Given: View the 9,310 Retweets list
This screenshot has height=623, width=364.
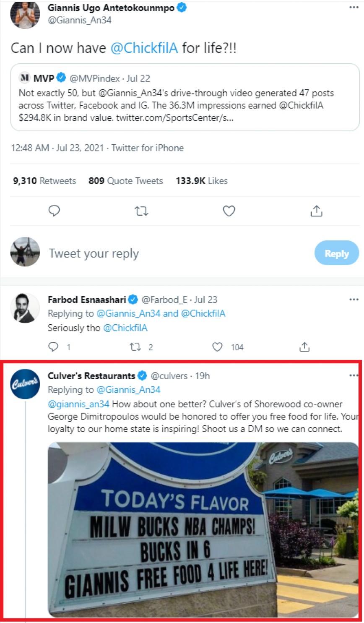Looking at the screenshot, I should [x=44, y=181].
